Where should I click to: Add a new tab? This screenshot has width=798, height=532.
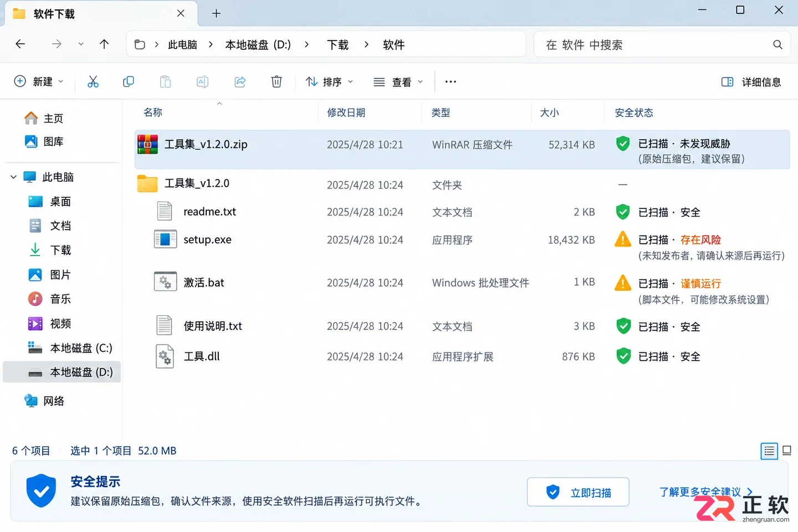[x=216, y=14]
